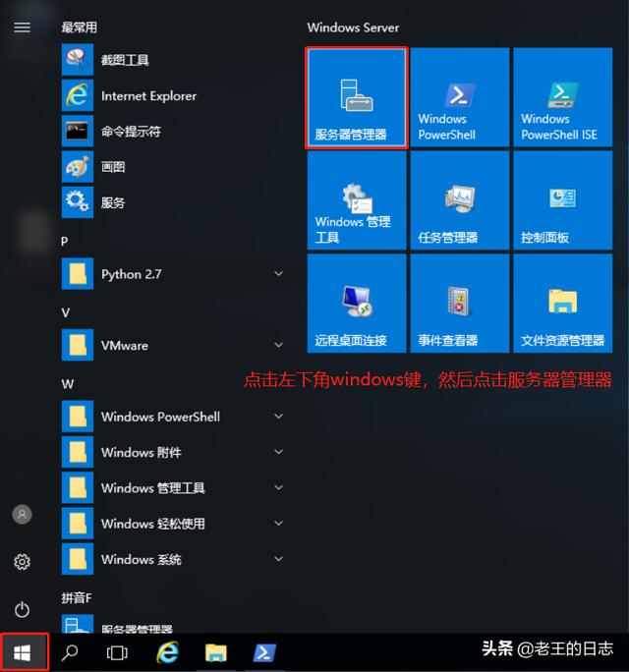Open Task View on the taskbar
This screenshot has width=629, height=672.
[x=117, y=652]
